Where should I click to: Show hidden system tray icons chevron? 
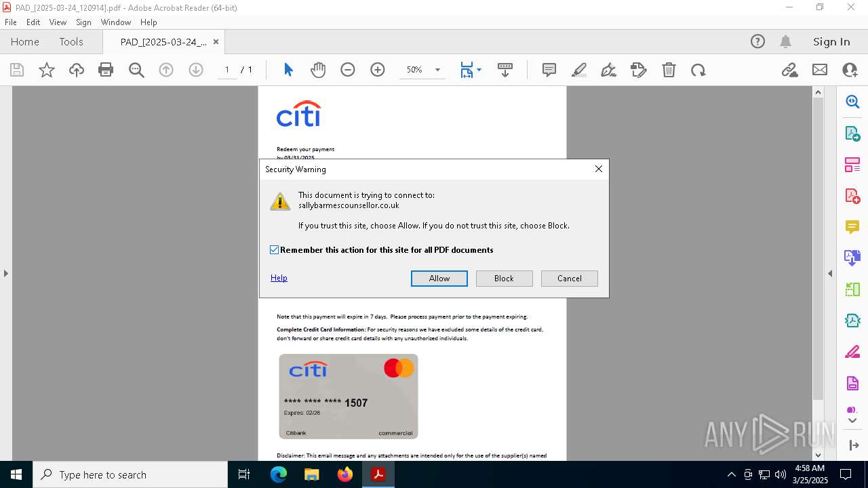[731, 474]
